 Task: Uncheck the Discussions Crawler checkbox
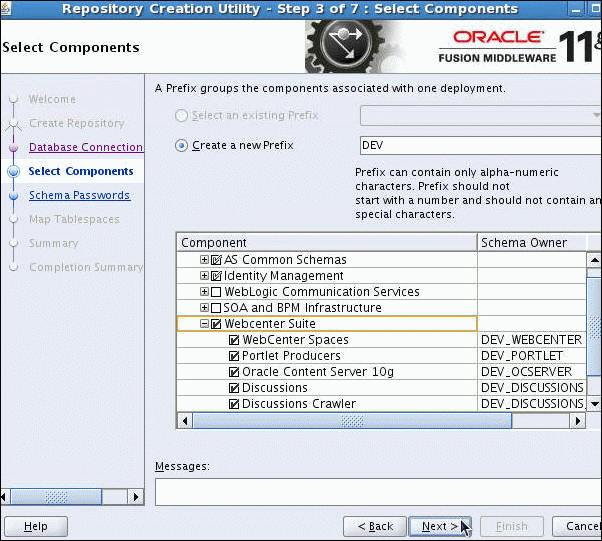tap(234, 404)
